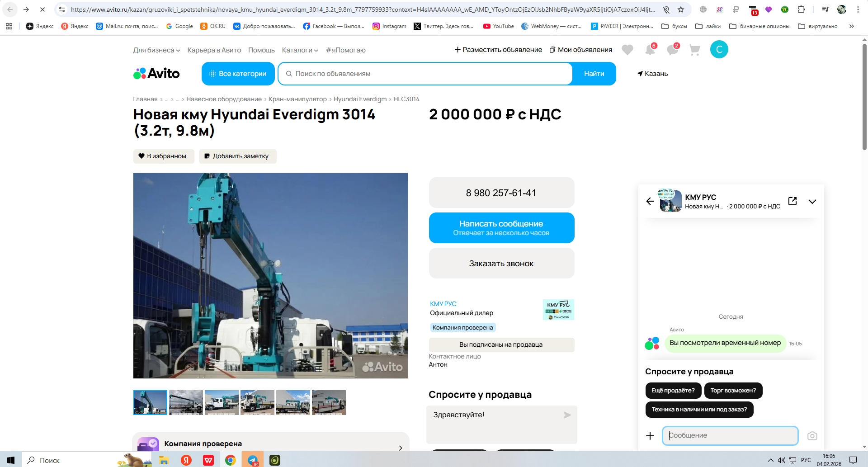Open 'Навесное оборудование' breadcrumb link
The height and width of the screenshot is (467, 868).
[x=224, y=99]
